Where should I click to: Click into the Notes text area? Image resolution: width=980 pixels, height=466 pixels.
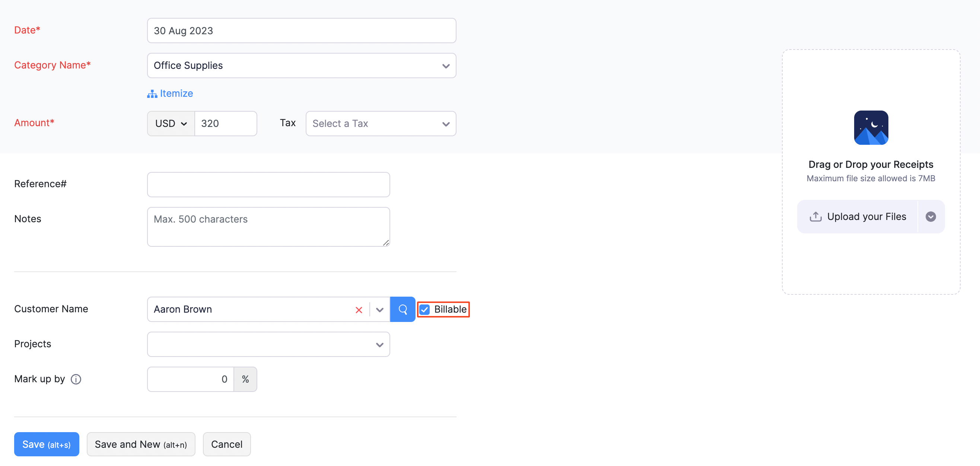(268, 227)
